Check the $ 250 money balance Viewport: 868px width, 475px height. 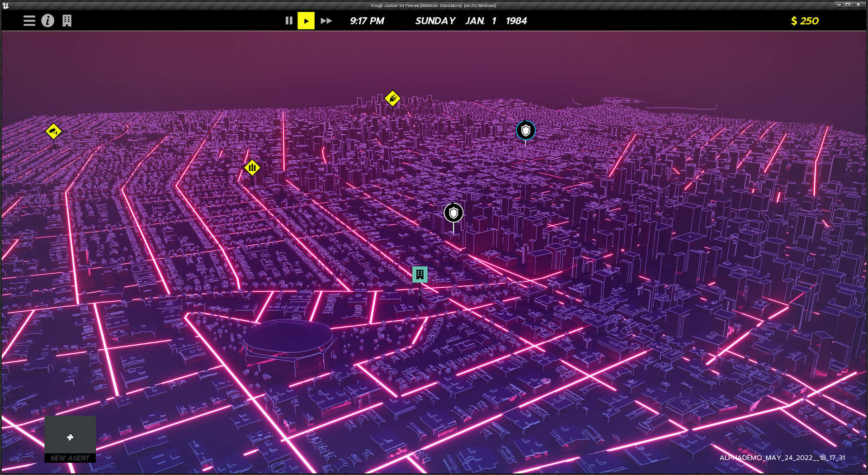click(x=804, y=21)
